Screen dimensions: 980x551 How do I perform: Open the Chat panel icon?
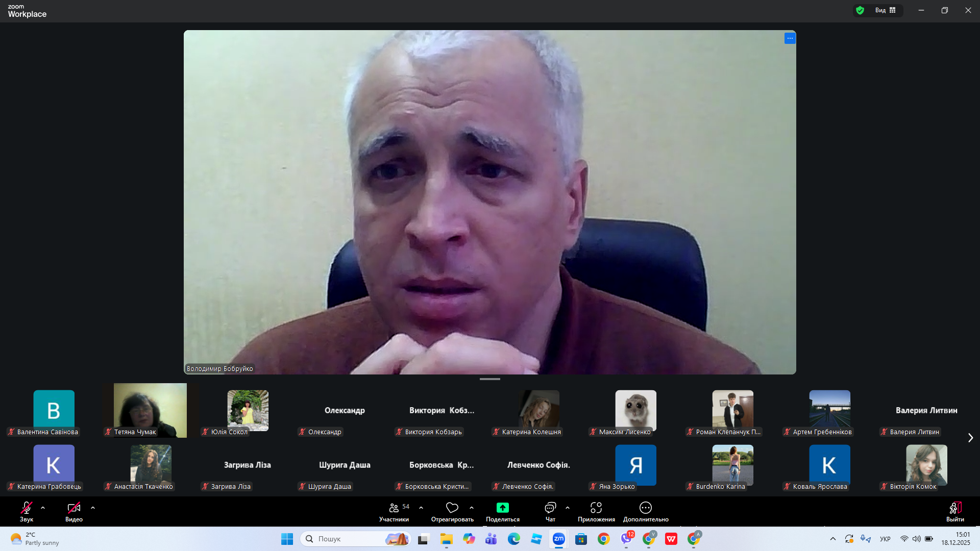pyautogui.click(x=550, y=508)
